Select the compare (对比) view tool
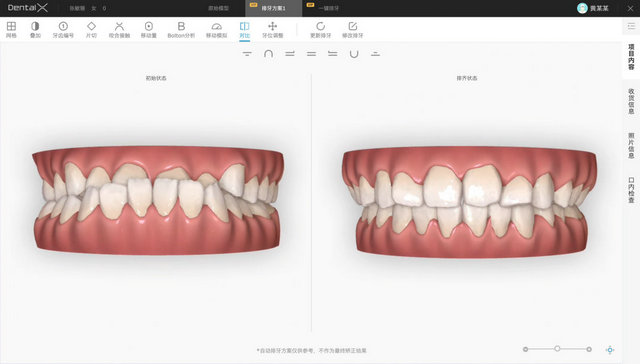This screenshot has height=364, width=640. tap(244, 30)
